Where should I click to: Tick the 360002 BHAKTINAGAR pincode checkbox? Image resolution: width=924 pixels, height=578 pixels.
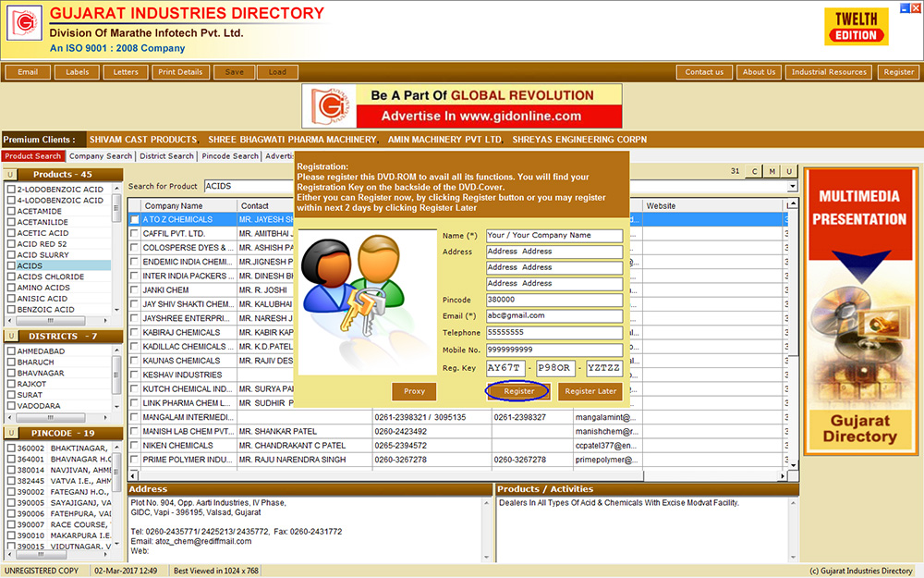click(x=11, y=449)
